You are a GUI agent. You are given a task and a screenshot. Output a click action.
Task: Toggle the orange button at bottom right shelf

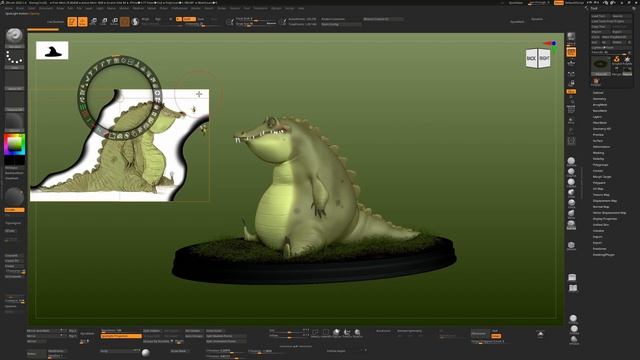[x=496, y=336]
